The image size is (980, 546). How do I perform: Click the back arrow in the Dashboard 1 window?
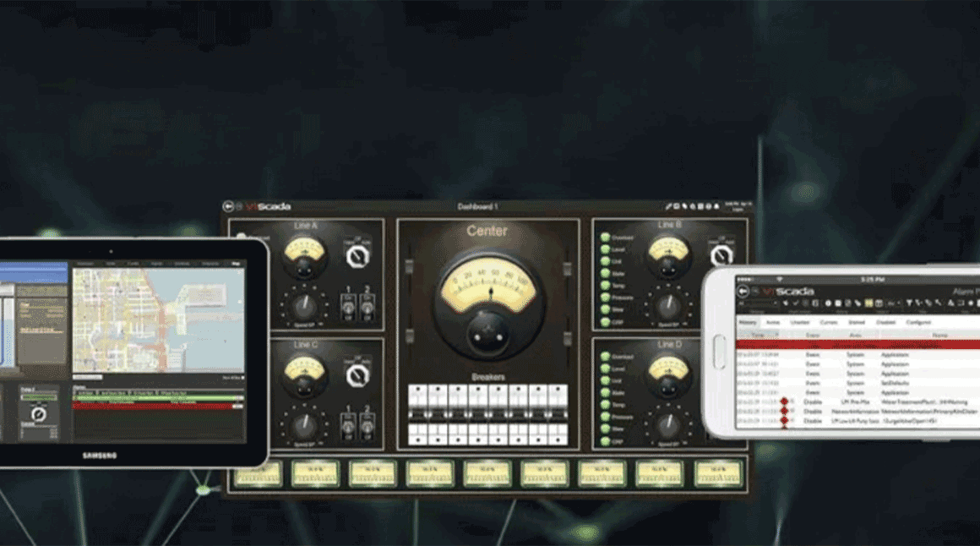pyautogui.click(x=228, y=206)
